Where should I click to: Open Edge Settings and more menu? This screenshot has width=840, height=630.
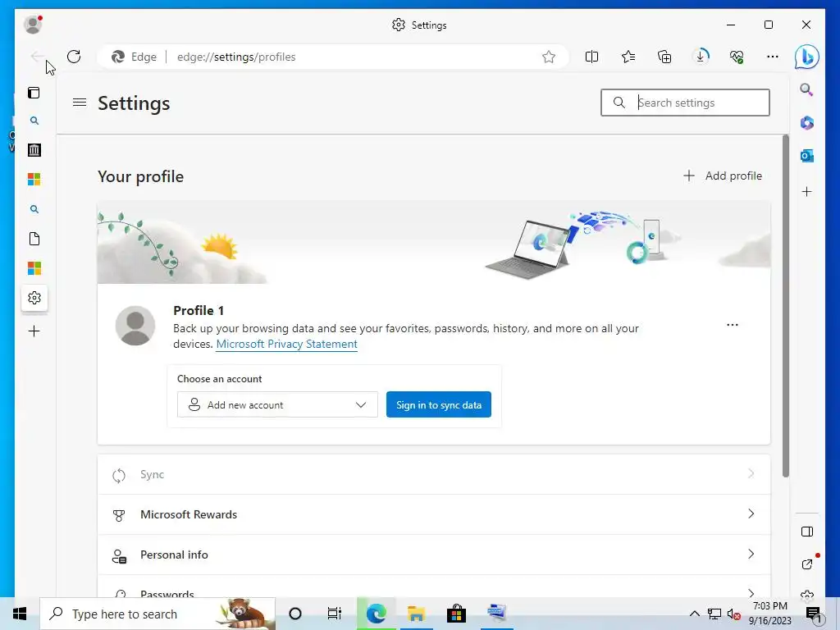click(773, 57)
